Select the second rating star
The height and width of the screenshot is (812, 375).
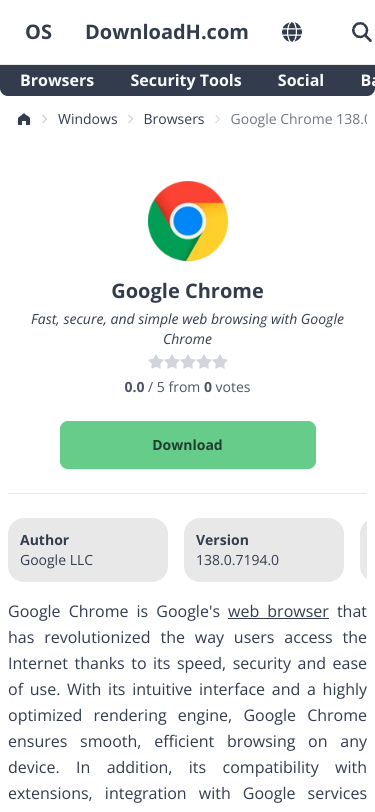(x=172, y=361)
